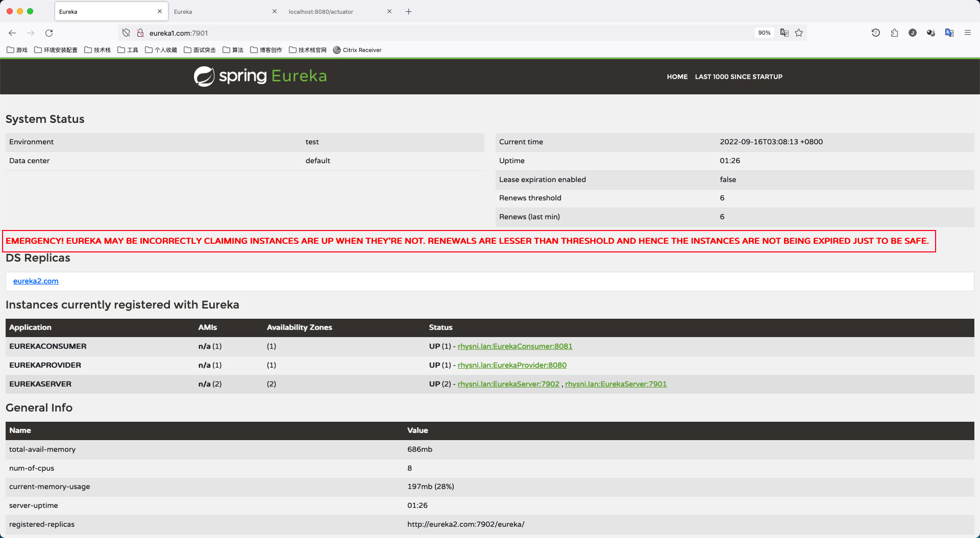Open the 面试突击 bookmark folder
This screenshot has height=538, width=980.
coord(200,50)
